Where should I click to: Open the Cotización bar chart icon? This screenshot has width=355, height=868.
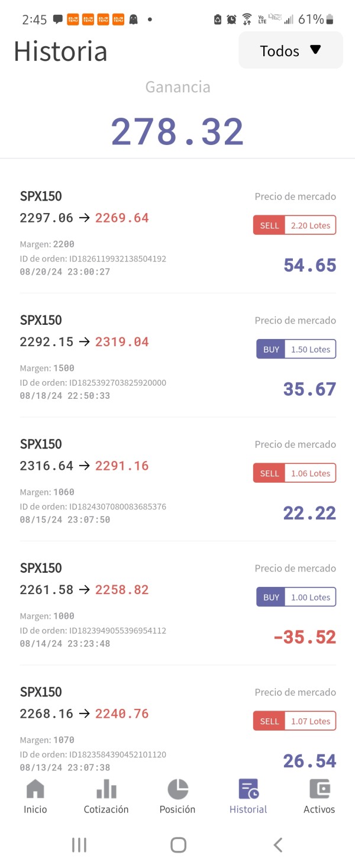tap(106, 789)
